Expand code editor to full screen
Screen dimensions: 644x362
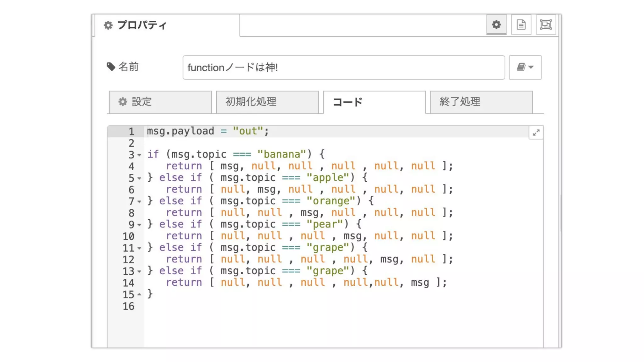536,133
